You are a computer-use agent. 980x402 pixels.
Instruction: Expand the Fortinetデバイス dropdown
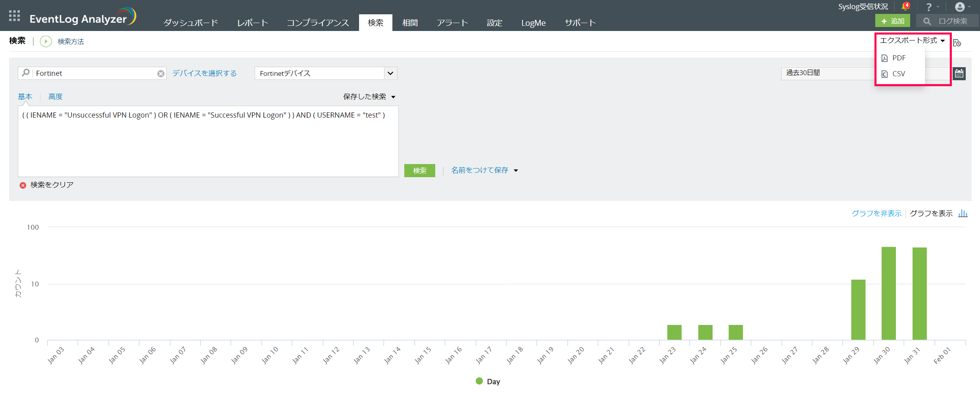pos(390,73)
